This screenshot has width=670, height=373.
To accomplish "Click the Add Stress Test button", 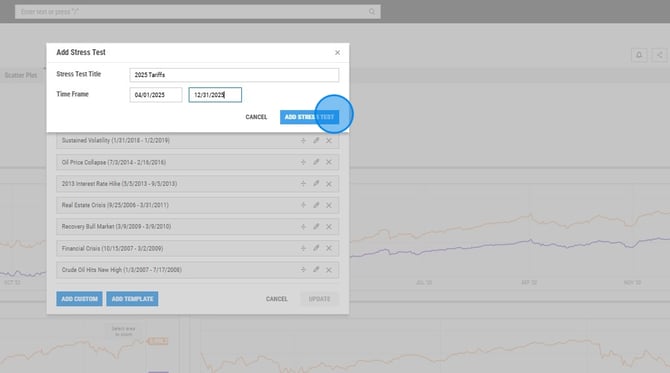I will pos(309,117).
